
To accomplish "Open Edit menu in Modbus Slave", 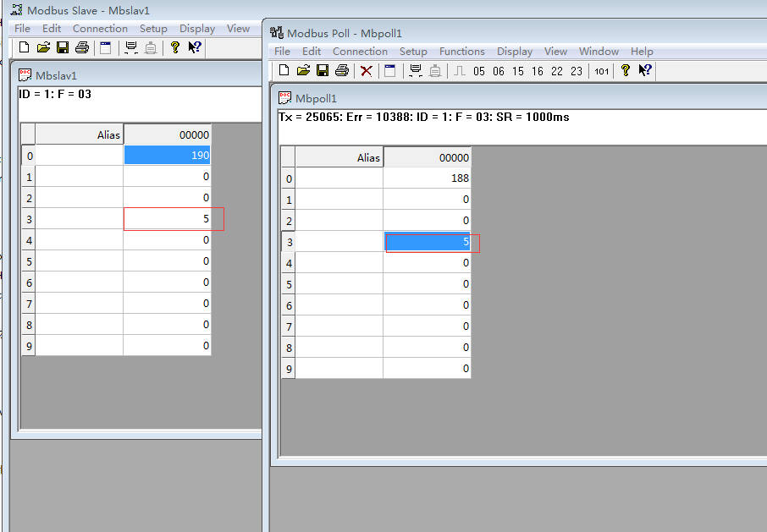I will coord(52,29).
